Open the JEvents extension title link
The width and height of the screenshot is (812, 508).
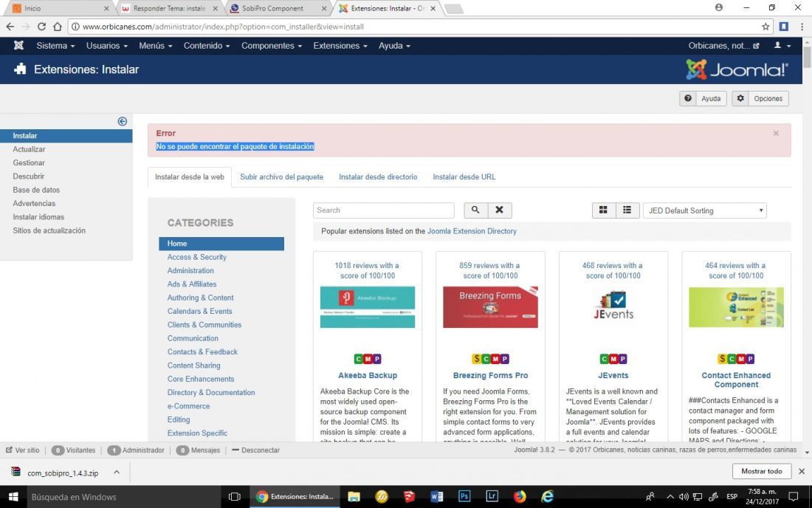click(613, 375)
